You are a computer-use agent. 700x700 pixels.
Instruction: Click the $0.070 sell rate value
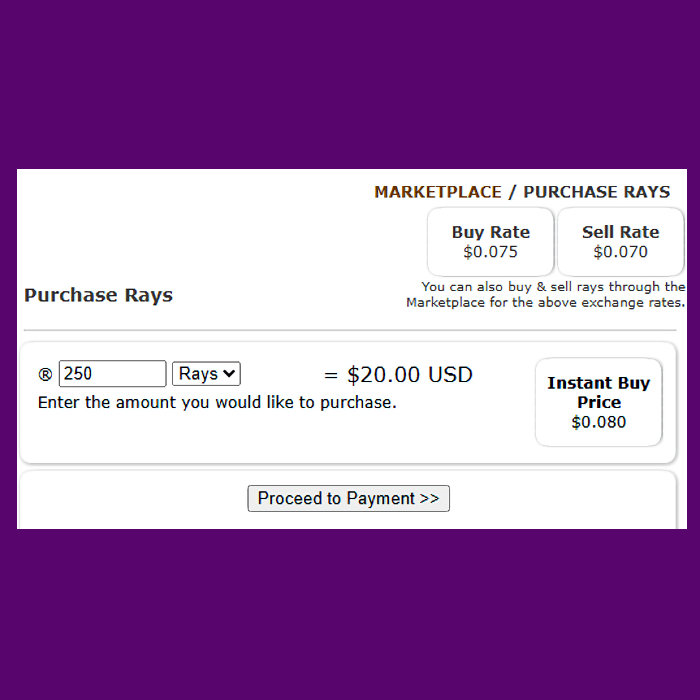pos(620,252)
